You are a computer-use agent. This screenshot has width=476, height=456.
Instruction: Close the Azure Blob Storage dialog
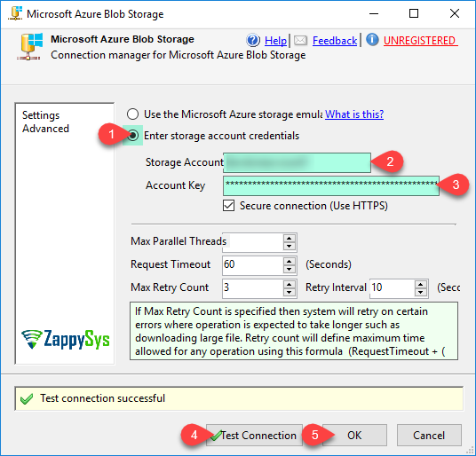point(455,13)
